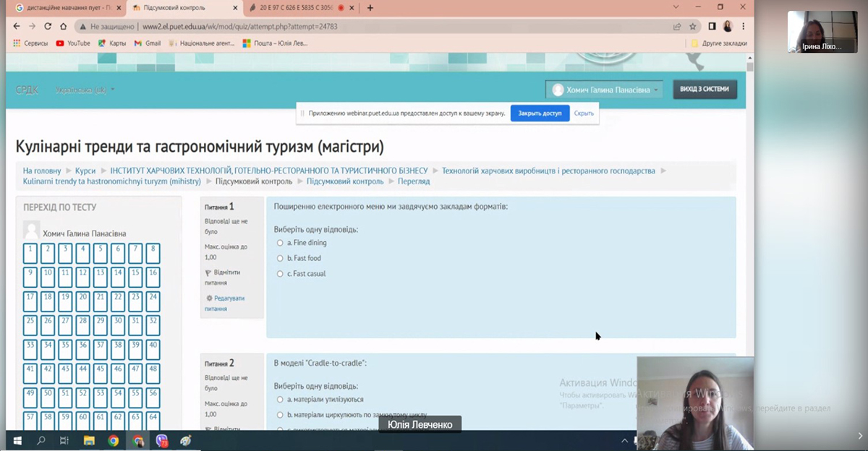Viewport: 868px width, 451px height.
Task: Open the На головну breadcrumb link
Action: click(x=42, y=171)
